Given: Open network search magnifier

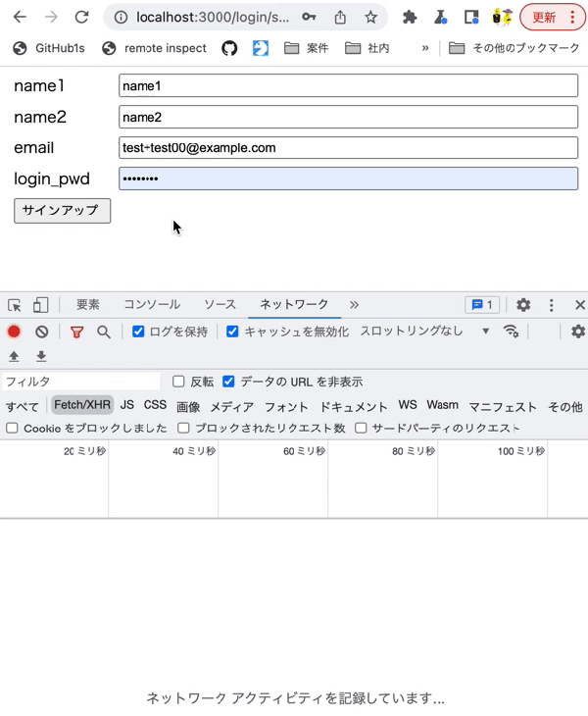Looking at the screenshot, I should tap(104, 332).
